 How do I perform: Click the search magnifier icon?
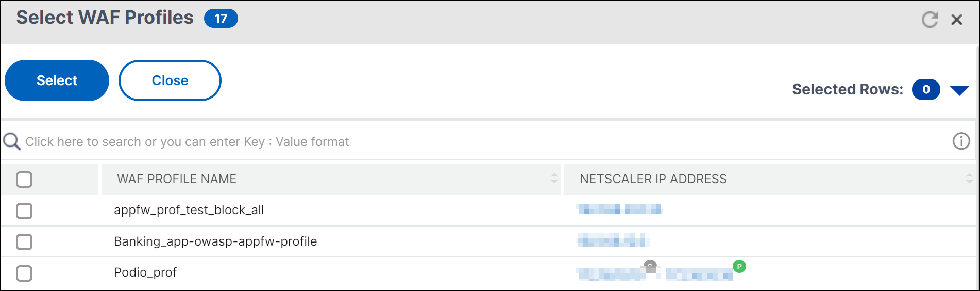[12, 141]
